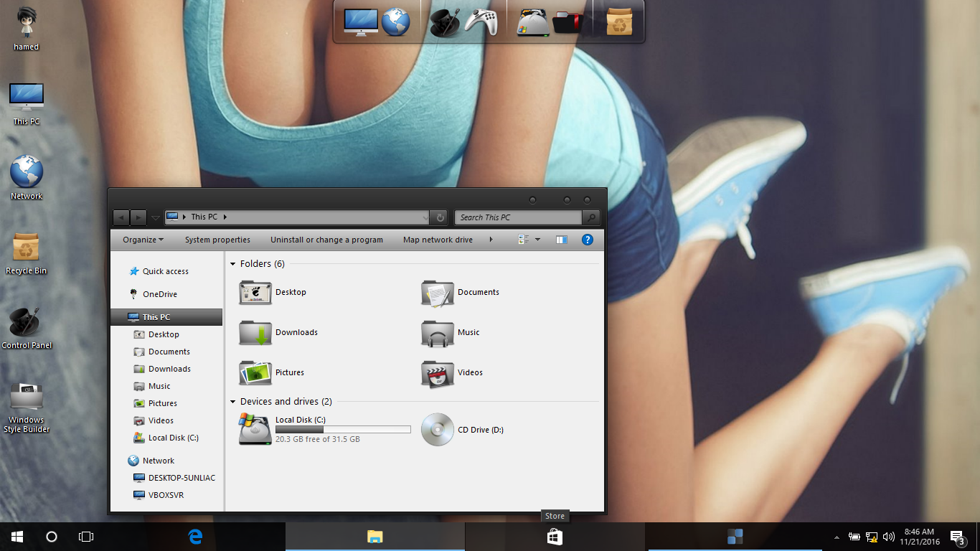Open the Organize dropdown menu
The image size is (980, 551).
click(143, 240)
